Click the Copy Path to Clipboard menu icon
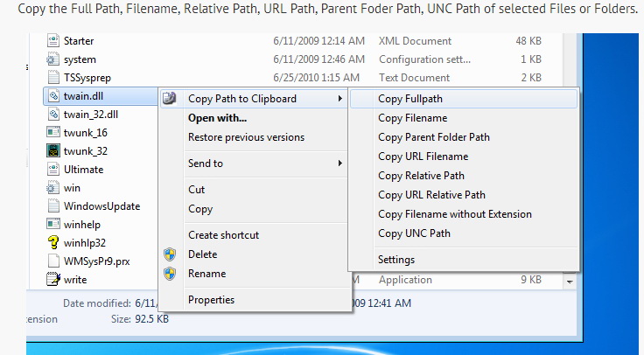The height and width of the screenshot is (355, 644). pyautogui.click(x=171, y=99)
